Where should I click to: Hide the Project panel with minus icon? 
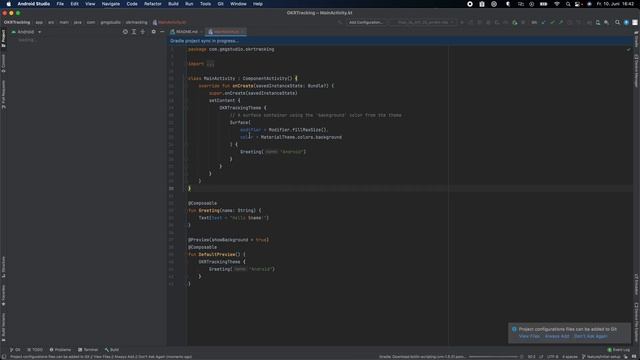pyautogui.click(x=162, y=32)
